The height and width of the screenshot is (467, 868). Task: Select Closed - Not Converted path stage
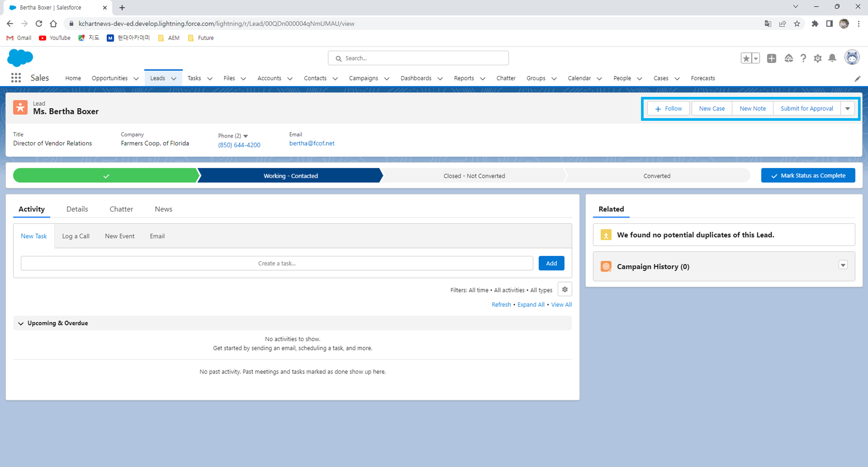[474, 176]
